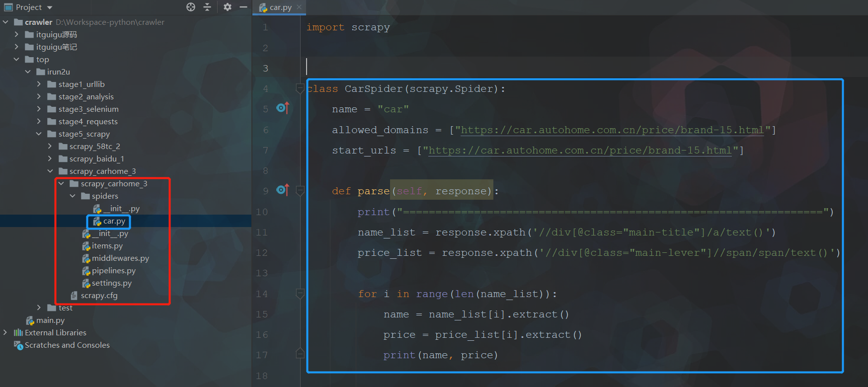Click the overriding method gutter icon on line 9
This screenshot has height=387, width=868.
click(283, 189)
